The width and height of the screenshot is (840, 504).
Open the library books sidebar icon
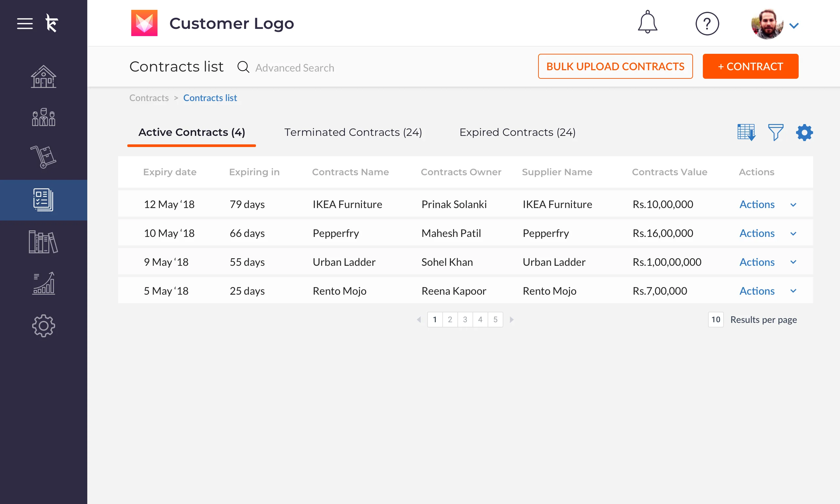coord(43,242)
